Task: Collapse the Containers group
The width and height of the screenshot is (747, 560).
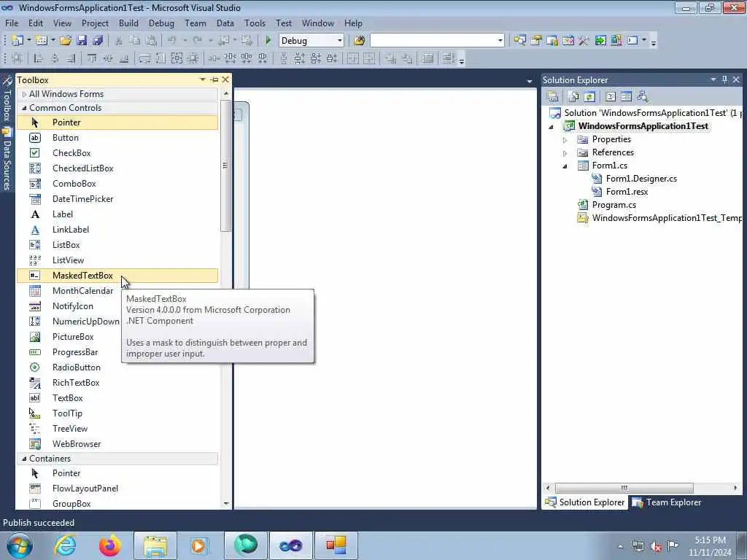Action: (x=24, y=459)
